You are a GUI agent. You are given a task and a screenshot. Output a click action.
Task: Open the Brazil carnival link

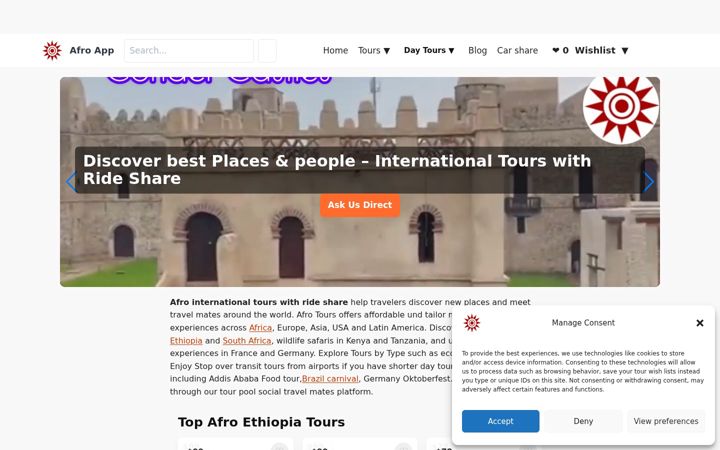coord(330,379)
